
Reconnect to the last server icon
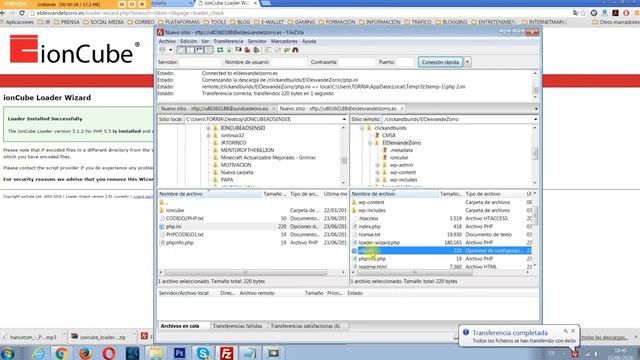point(256,50)
